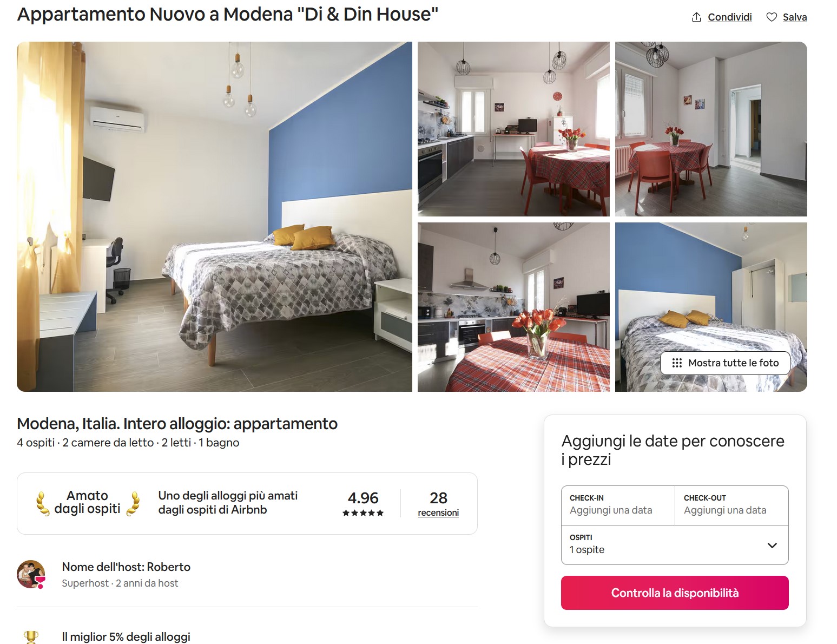This screenshot has width=837, height=644.
Task: Click the left laurel wreath icon
Action: [42, 503]
